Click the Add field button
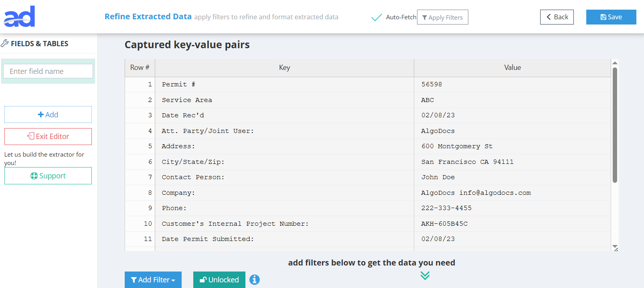 coord(48,114)
